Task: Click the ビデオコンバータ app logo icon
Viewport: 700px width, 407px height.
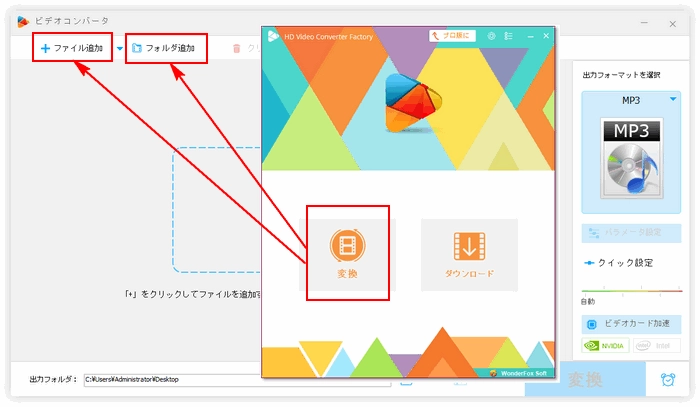Action: pyautogui.click(x=23, y=21)
